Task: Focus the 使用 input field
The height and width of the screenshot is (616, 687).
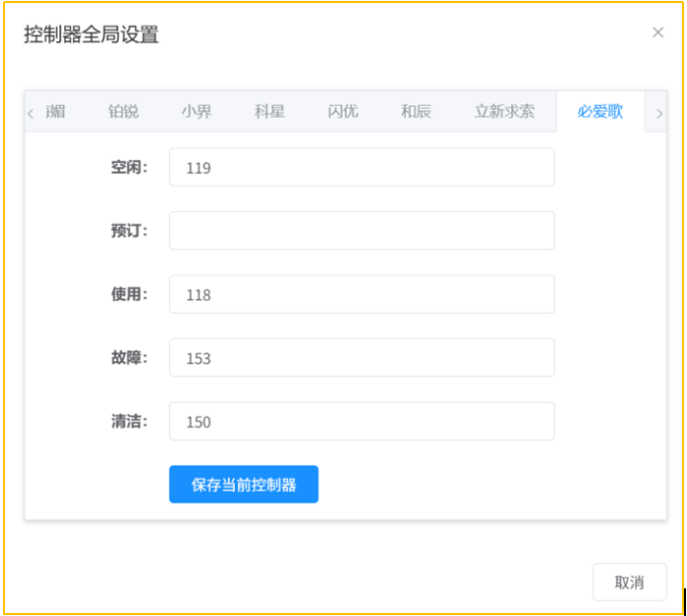Action: click(x=362, y=294)
